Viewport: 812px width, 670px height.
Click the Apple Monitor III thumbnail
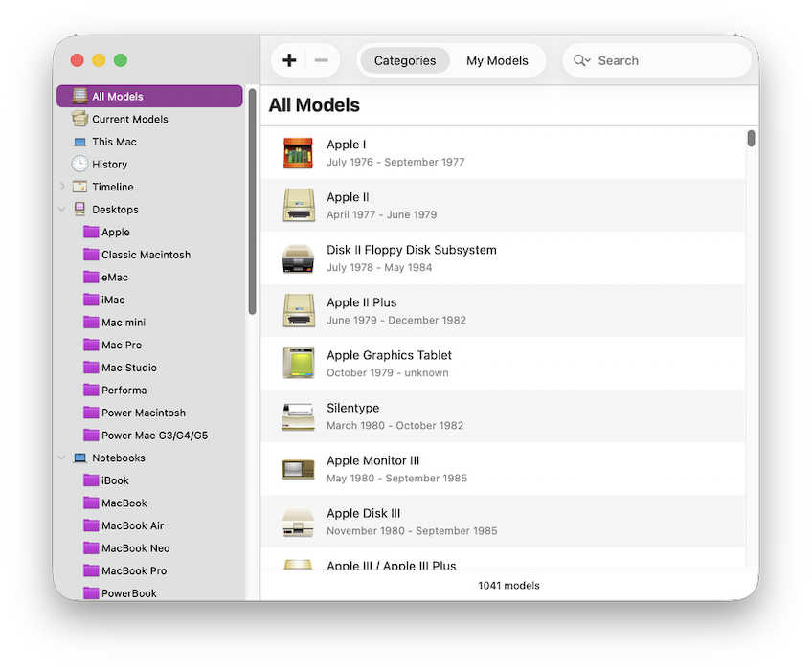tap(299, 469)
